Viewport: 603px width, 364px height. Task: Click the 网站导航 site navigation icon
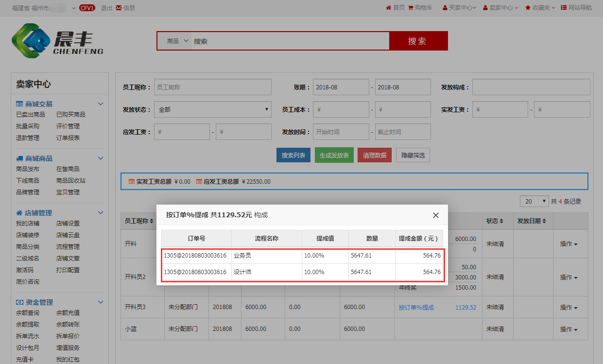(x=563, y=8)
